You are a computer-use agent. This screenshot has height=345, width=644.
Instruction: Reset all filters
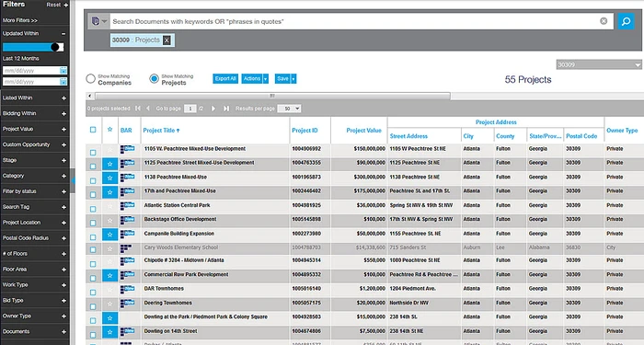[x=57, y=5]
